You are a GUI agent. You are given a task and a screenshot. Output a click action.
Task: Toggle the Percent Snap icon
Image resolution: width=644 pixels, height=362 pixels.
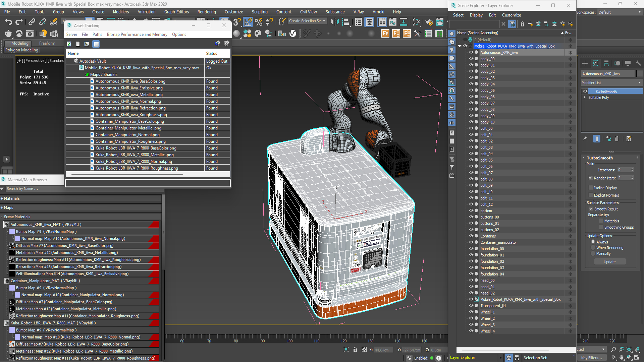pyautogui.click(x=259, y=22)
